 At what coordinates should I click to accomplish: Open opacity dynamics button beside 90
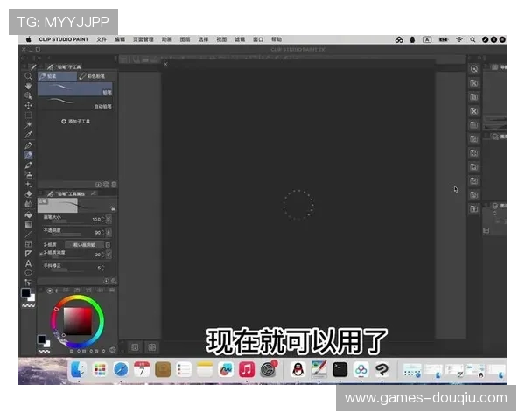(x=108, y=232)
